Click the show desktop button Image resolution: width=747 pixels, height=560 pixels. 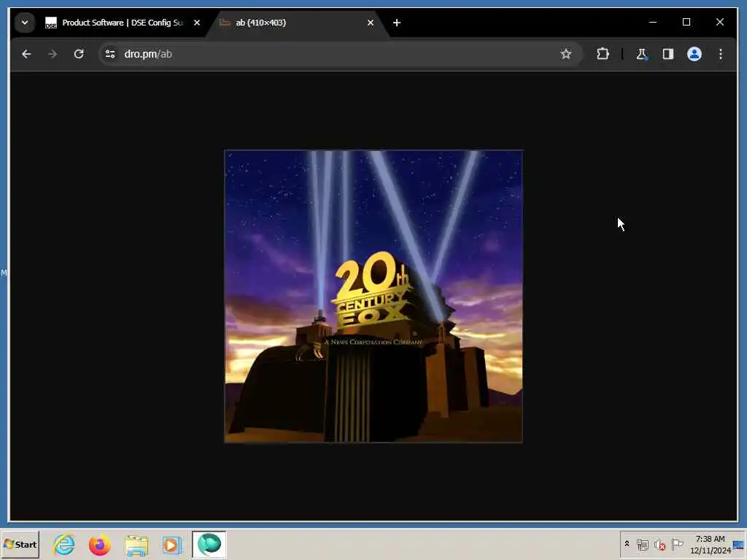[740, 544]
